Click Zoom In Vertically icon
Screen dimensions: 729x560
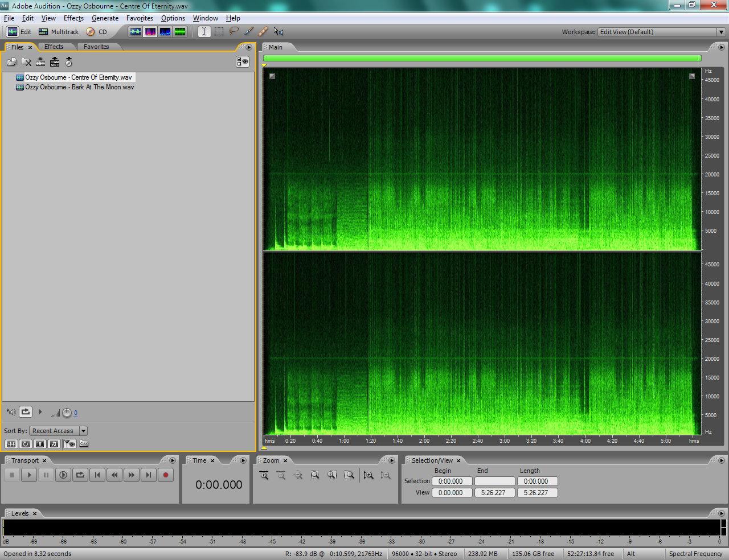point(368,475)
